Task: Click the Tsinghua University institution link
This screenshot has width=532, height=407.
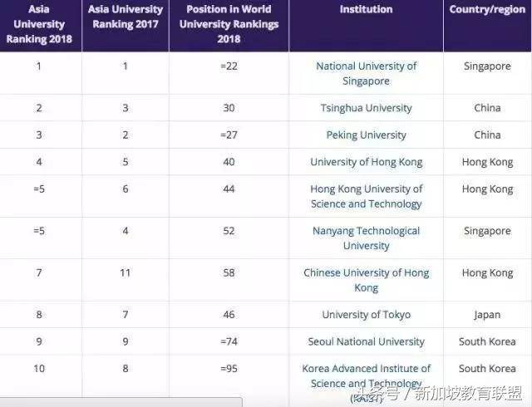Action: (x=366, y=108)
